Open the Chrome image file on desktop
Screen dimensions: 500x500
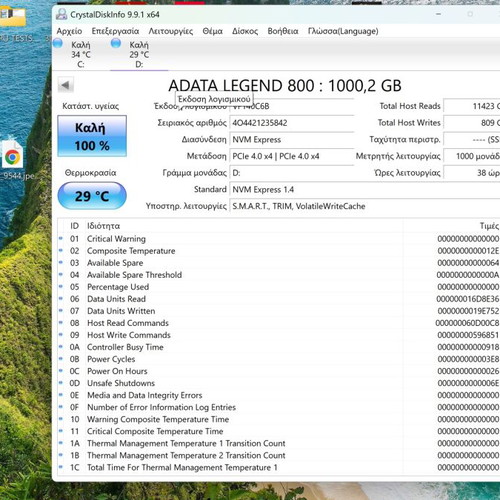coord(13,155)
